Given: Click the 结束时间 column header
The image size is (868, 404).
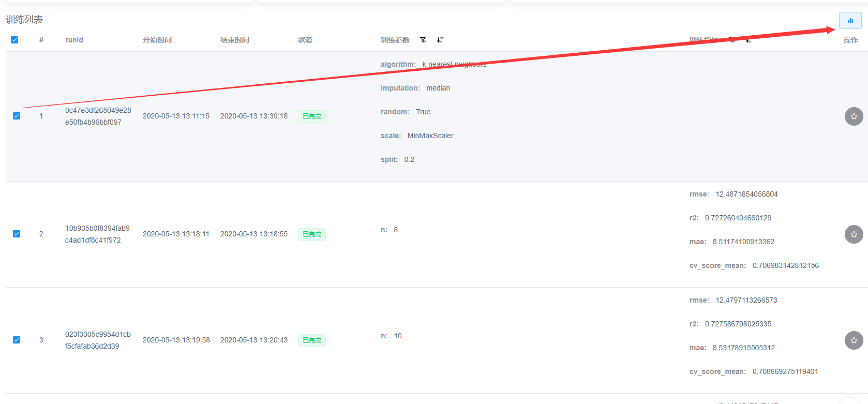Looking at the screenshot, I should click(235, 40).
